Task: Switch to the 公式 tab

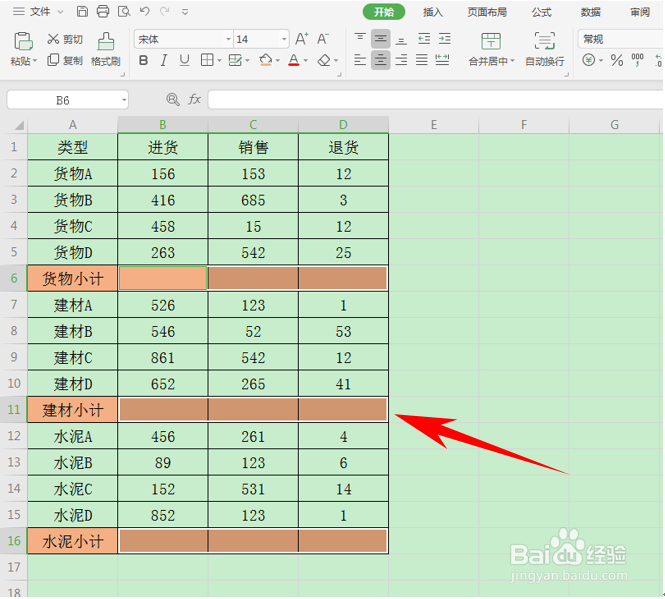Action: [542, 12]
